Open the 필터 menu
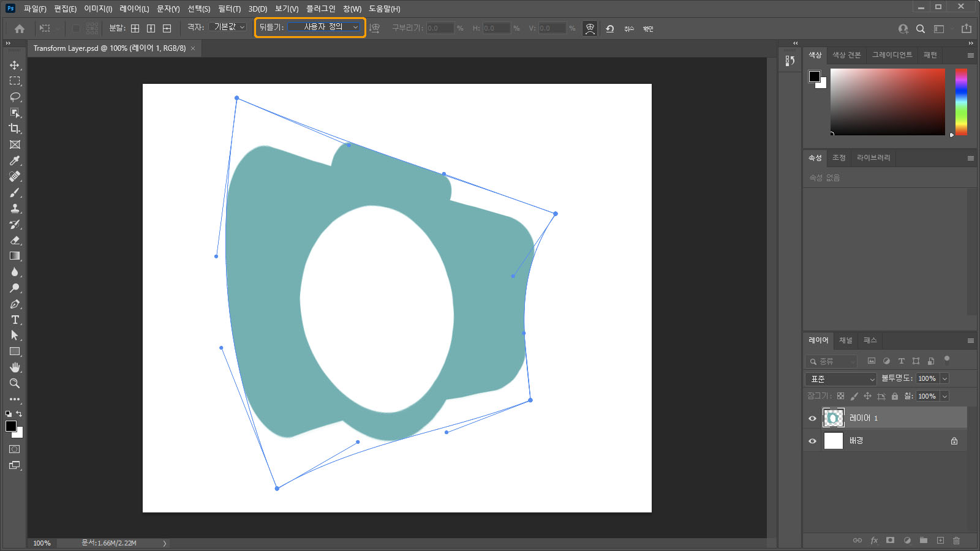The width and height of the screenshot is (980, 551). pyautogui.click(x=229, y=9)
